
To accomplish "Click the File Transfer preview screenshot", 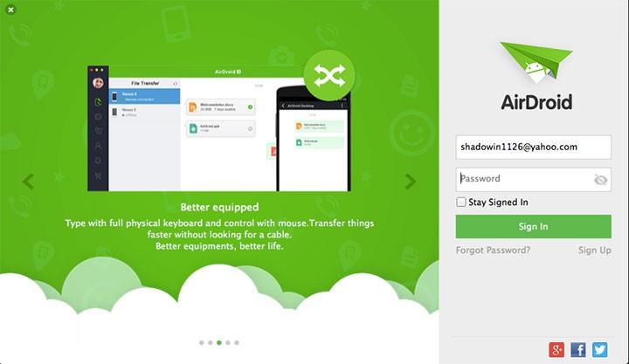I will [x=219, y=128].
